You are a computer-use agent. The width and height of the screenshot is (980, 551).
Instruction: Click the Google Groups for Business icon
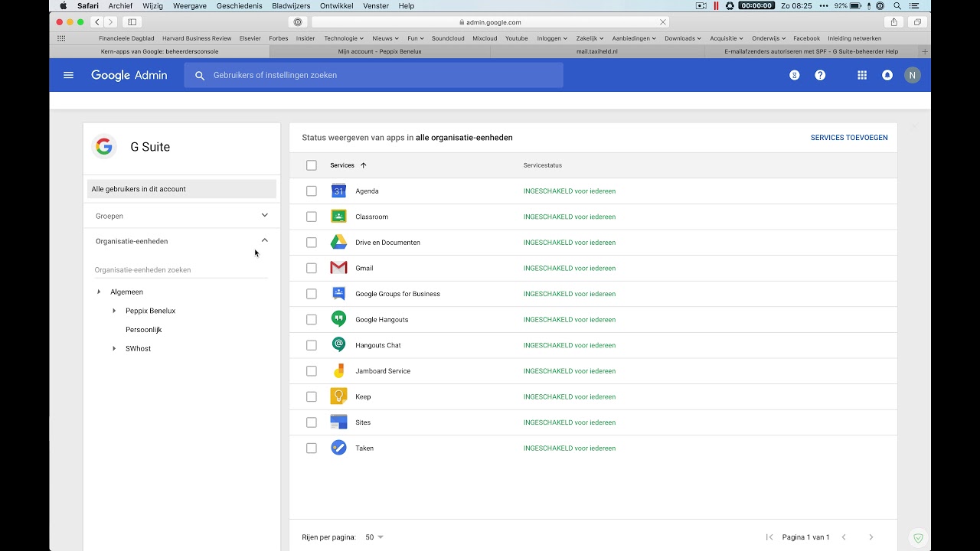coord(338,294)
